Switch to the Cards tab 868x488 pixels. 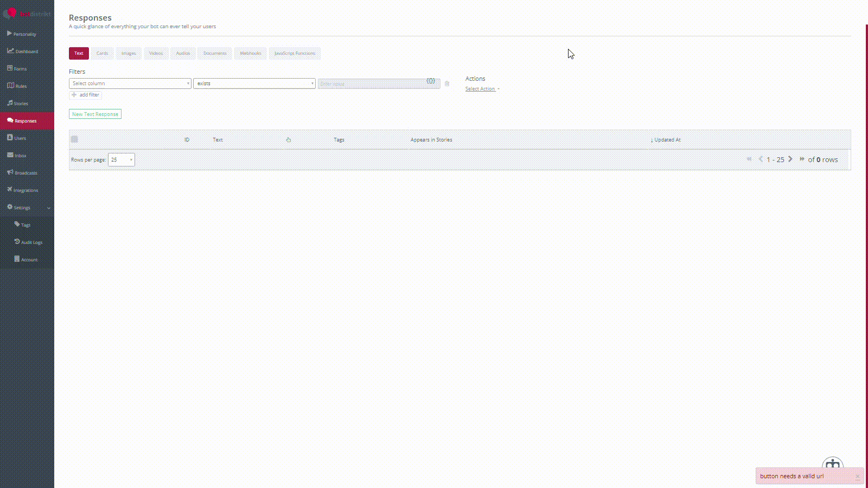[102, 53]
